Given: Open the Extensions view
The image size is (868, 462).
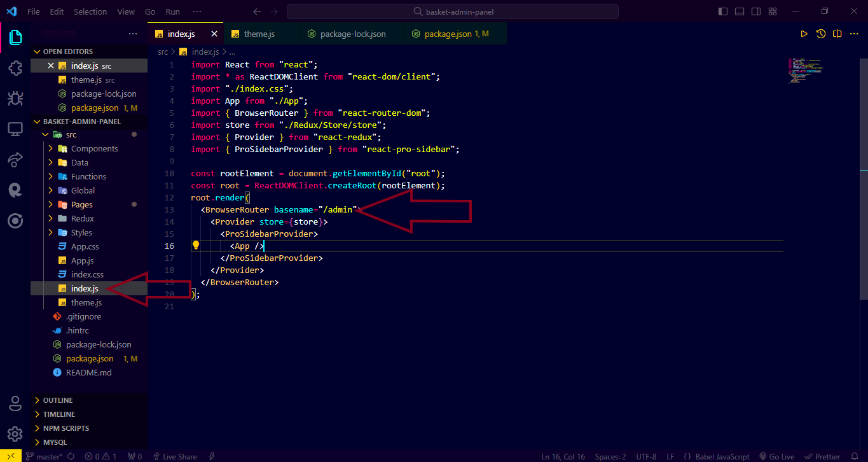Looking at the screenshot, I should point(15,69).
